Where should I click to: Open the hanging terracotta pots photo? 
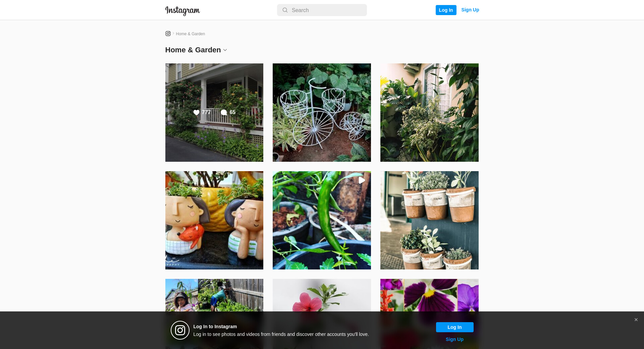click(x=429, y=220)
